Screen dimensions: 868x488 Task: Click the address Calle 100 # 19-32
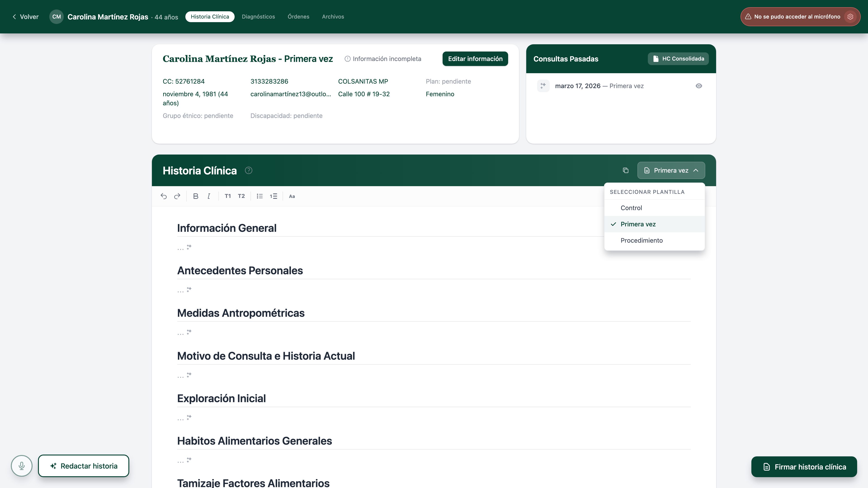pyautogui.click(x=363, y=94)
